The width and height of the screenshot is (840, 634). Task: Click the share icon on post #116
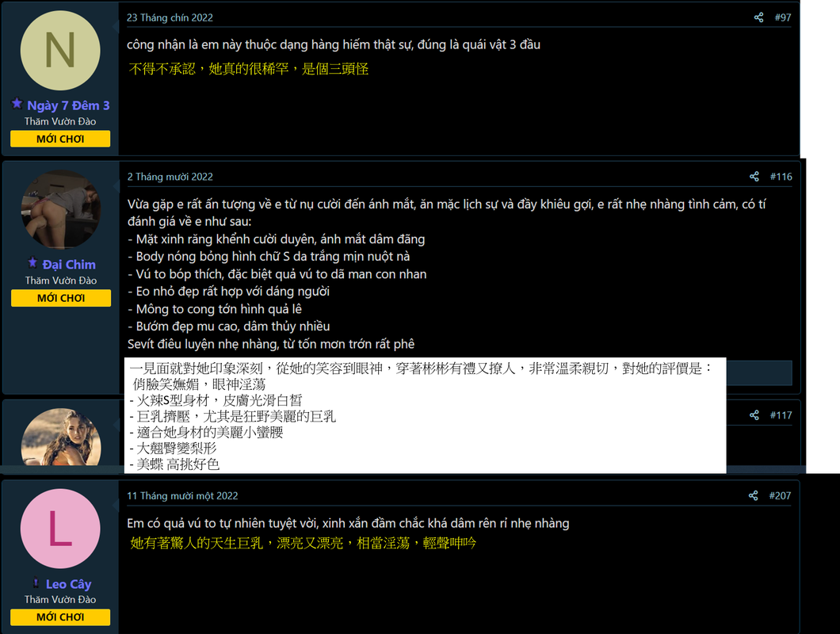coord(754,176)
